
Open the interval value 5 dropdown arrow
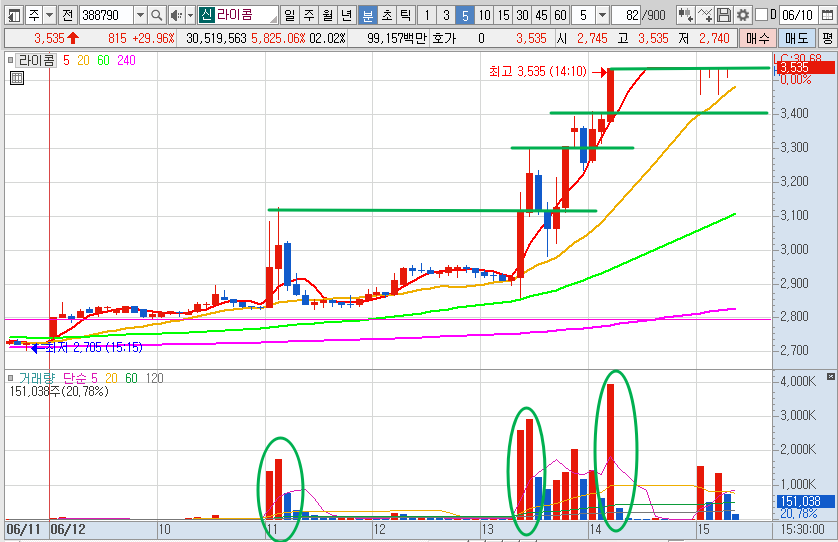(602, 15)
